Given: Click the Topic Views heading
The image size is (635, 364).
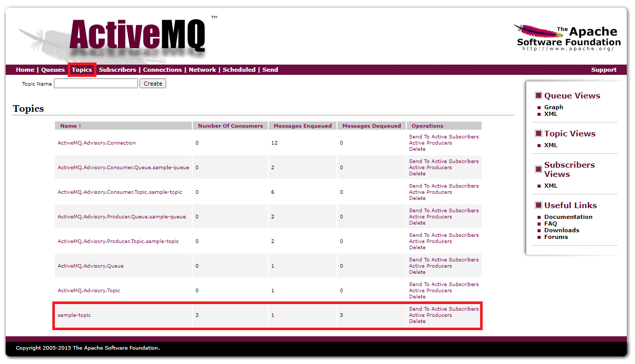Looking at the screenshot, I should [x=570, y=133].
